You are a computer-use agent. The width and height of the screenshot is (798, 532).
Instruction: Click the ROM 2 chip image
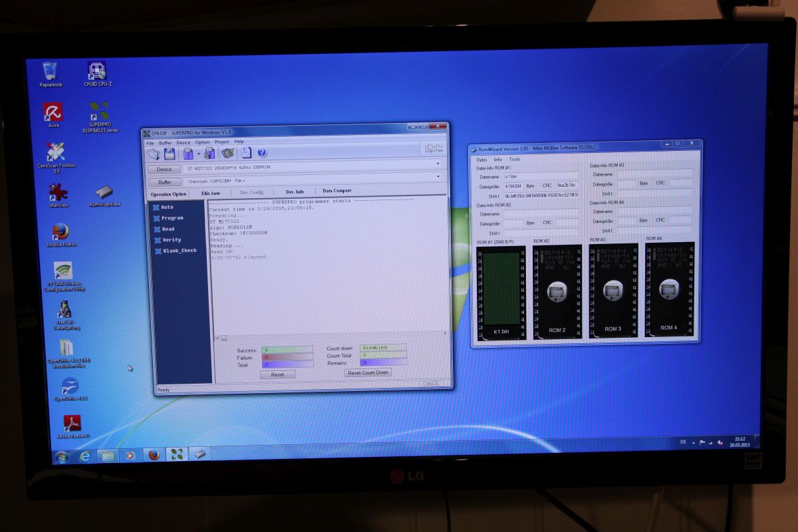(x=557, y=292)
